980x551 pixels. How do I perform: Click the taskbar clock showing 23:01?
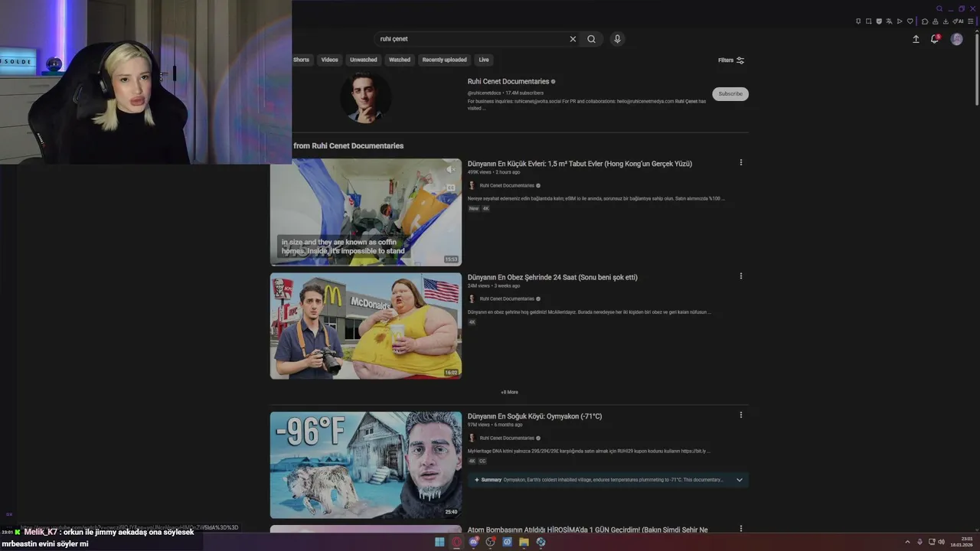coord(961,542)
